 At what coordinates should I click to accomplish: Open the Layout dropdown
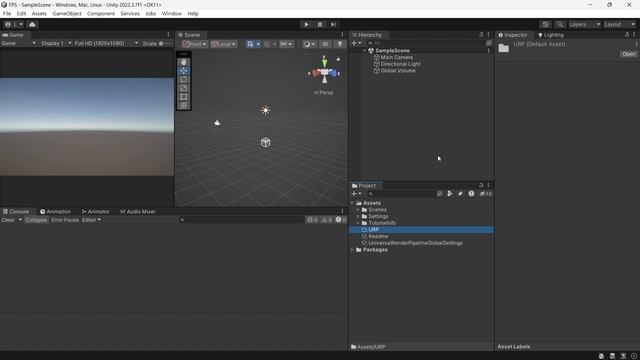(620, 24)
